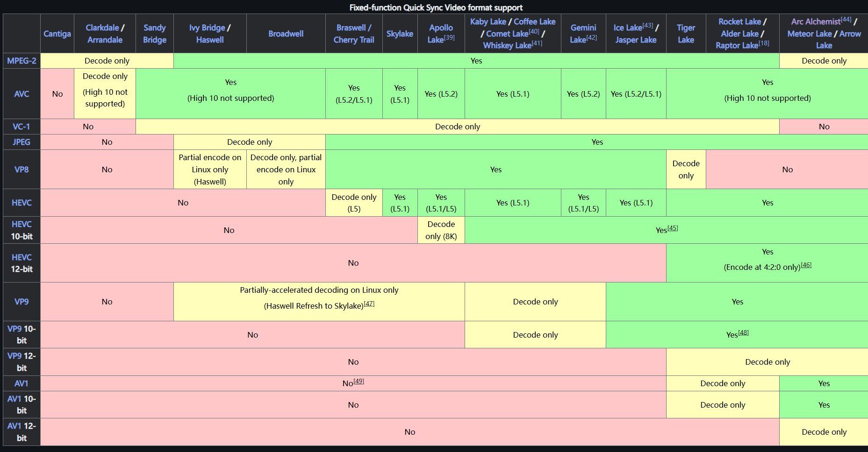The height and width of the screenshot is (452, 868).
Task: Open the Braswell header link
Action: [351, 28]
